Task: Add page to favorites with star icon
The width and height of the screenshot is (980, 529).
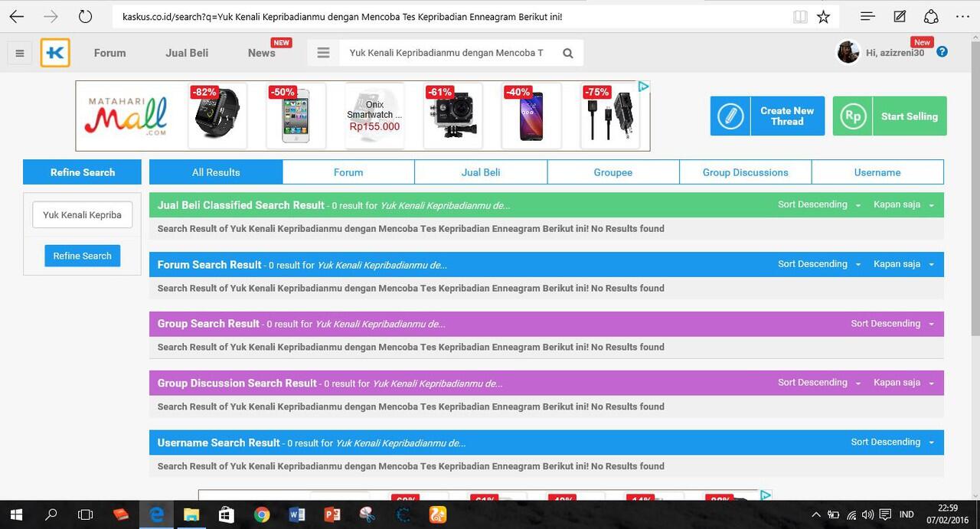Action: (823, 16)
